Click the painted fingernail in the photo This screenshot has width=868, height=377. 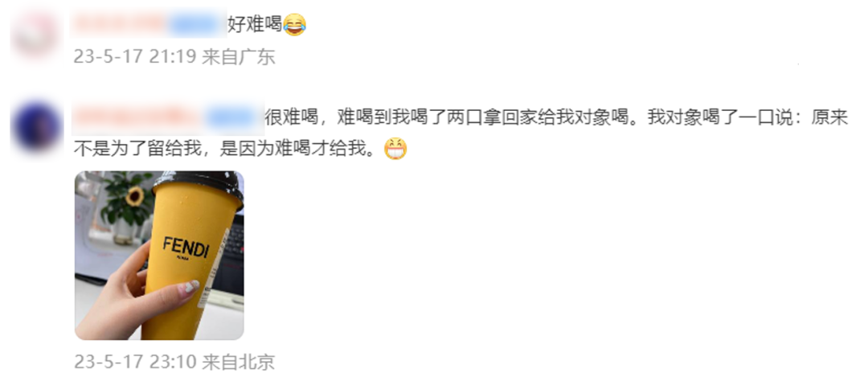pos(191,287)
